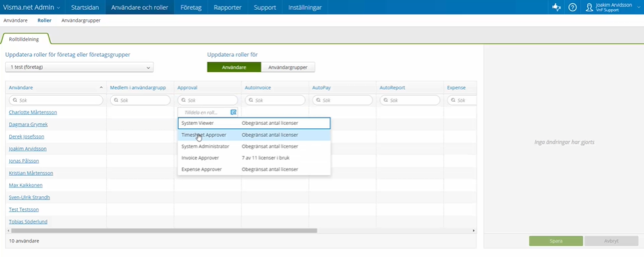
Task: Focus the Användare column search field
Action: (x=56, y=100)
